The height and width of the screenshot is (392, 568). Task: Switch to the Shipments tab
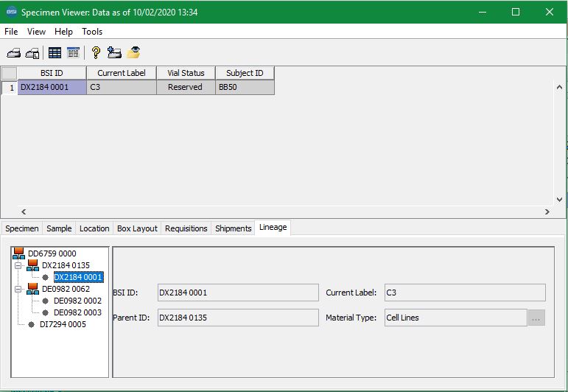[234, 228]
